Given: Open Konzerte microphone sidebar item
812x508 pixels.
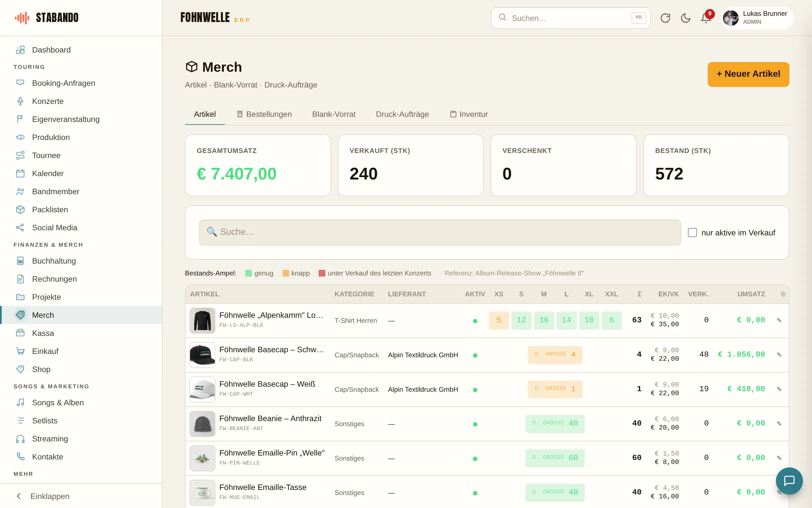Looking at the screenshot, I should [x=81, y=101].
